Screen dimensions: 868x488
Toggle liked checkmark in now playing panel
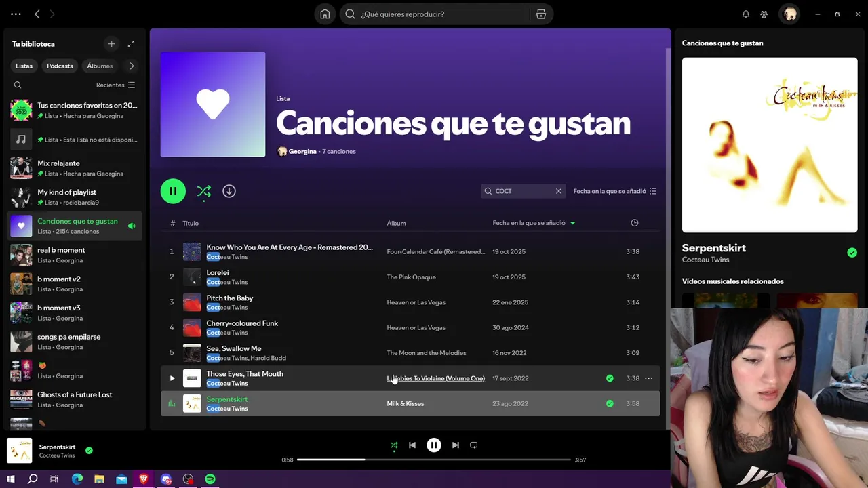(x=852, y=253)
